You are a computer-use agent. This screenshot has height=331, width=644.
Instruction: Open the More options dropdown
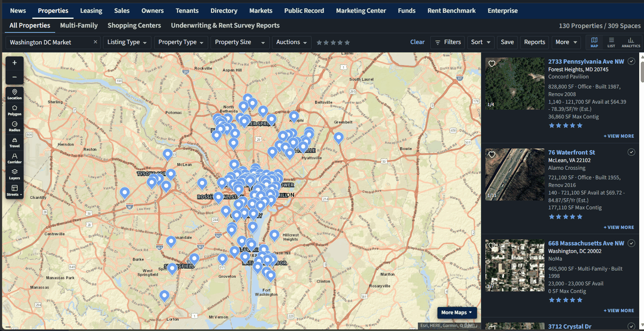click(x=567, y=42)
